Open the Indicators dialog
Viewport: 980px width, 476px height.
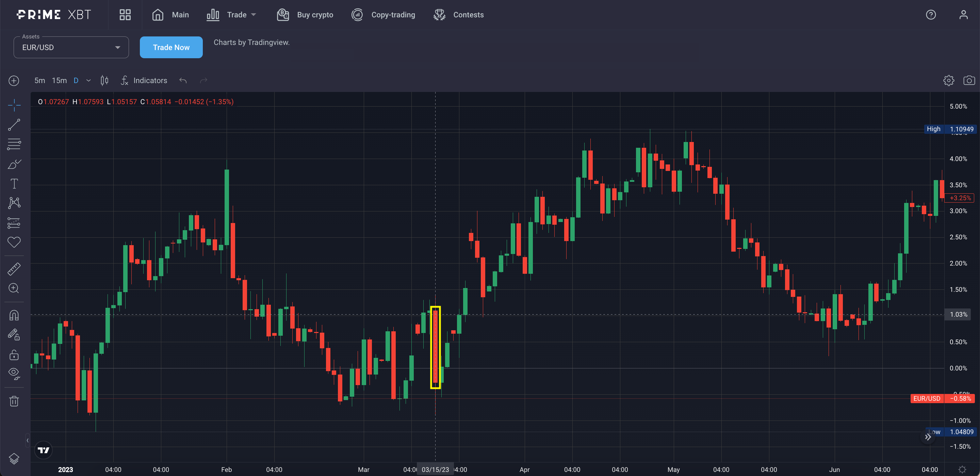coord(144,80)
